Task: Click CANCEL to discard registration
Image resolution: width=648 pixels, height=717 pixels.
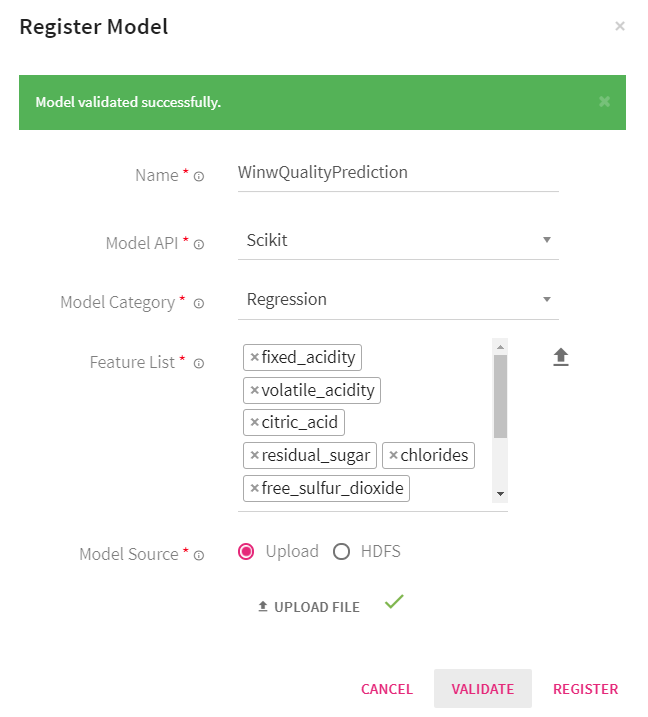Action: tap(387, 689)
